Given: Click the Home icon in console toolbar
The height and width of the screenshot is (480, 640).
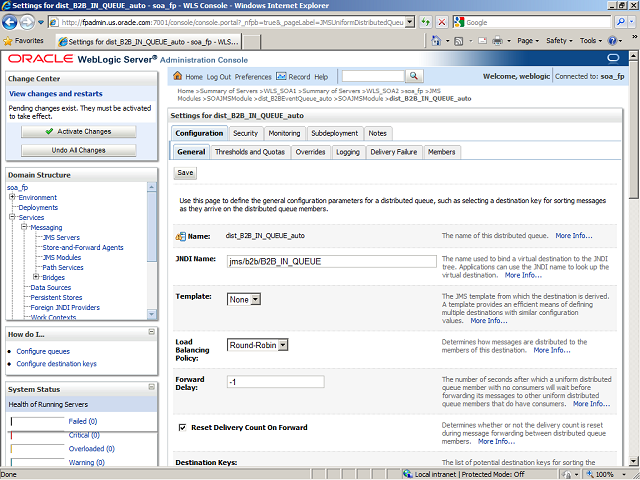Looking at the screenshot, I should point(178,76).
